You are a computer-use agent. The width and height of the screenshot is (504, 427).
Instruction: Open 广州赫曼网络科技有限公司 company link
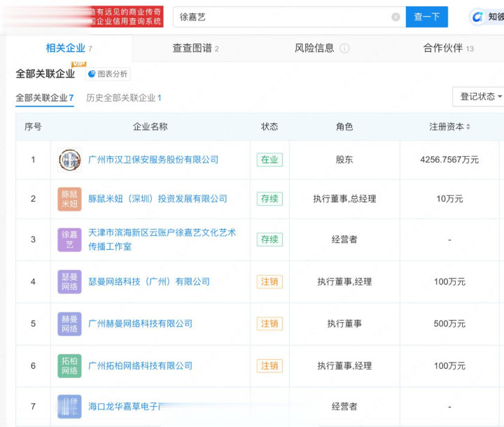point(140,323)
